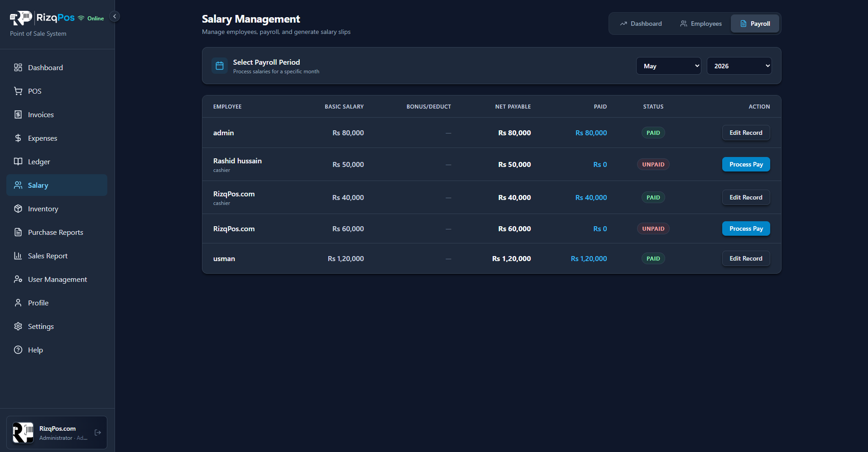Click the Sales Report bar chart icon
The width and height of the screenshot is (868, 452).
click(x=18, y=256)
